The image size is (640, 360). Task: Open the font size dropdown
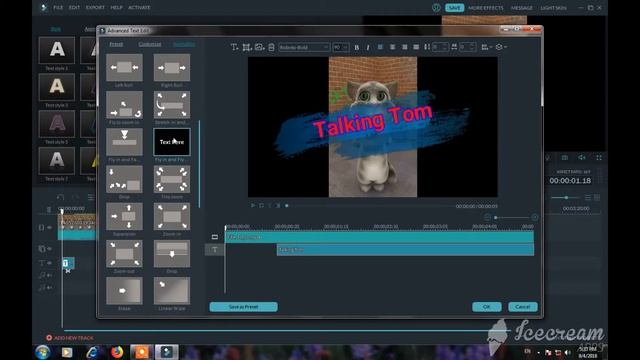coord(341,47)
